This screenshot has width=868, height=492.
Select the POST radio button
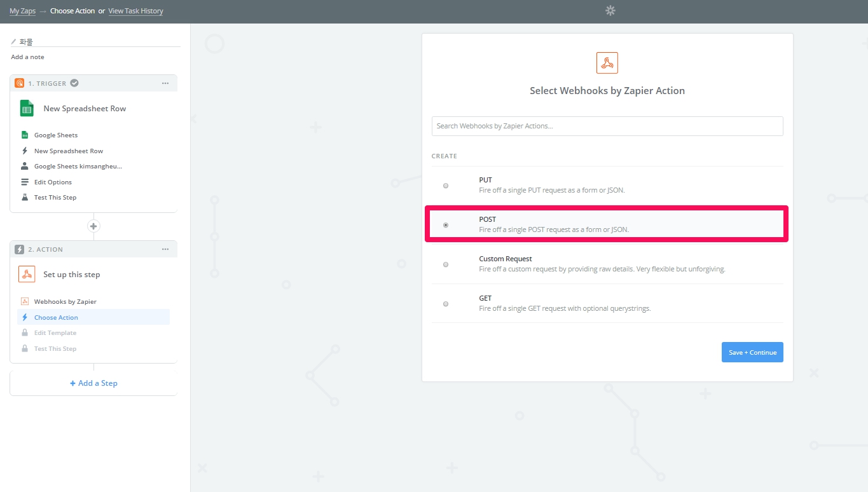[x=446, y=225]
